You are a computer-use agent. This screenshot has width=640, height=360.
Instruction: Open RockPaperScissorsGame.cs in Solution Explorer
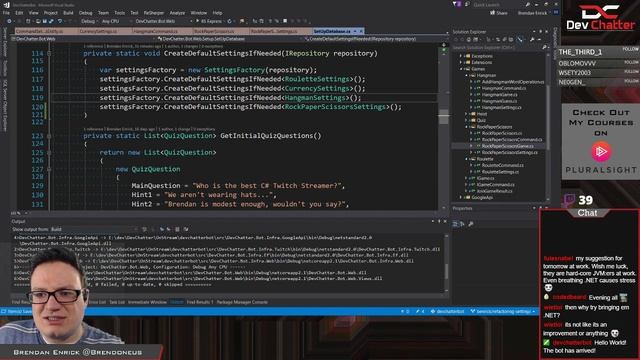(x=507, y=146)
